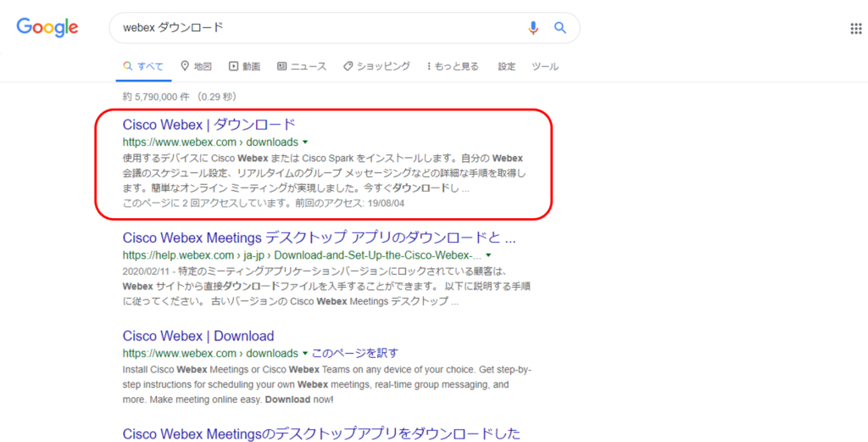Click the help.webex.com › ja-jp URL text
The width and height of the screenshot is (868, 442).
pyautogui.click(x=303, y=255)
